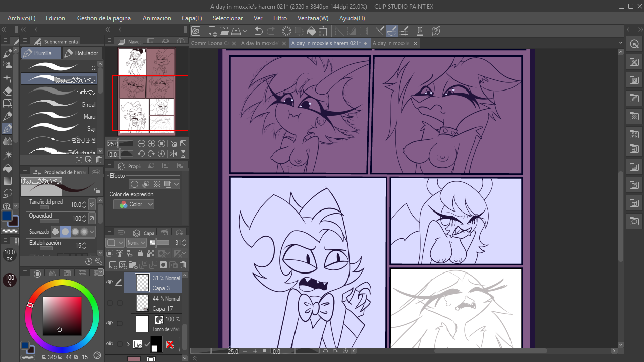The width and height of the screenshot is (644, 362).
Task: Close the Comm Loona document tab
Action: point(234,43)
